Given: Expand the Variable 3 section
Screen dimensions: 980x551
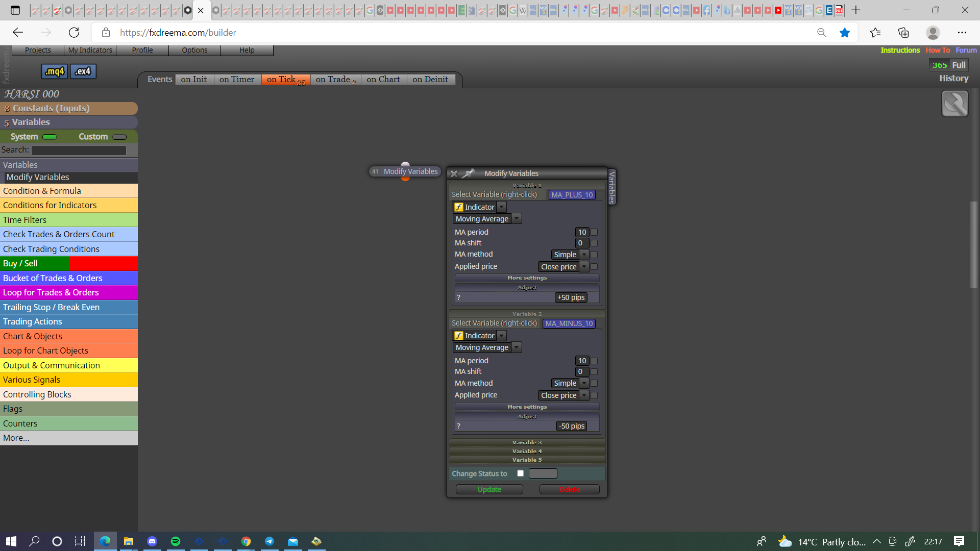Looking at the screenshot, I should coord(527,442).
